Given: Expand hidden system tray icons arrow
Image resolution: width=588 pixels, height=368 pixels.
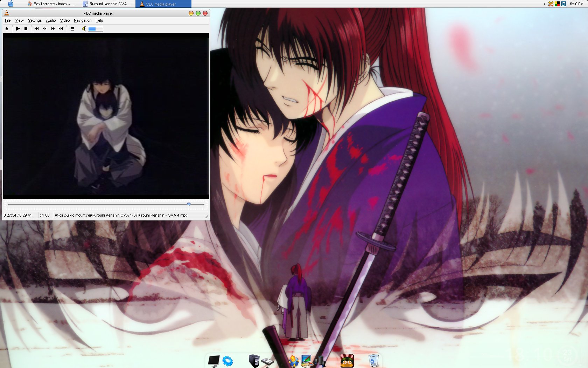Looking at the screenshot, I should pyautogui.click(x=544, y=4).
